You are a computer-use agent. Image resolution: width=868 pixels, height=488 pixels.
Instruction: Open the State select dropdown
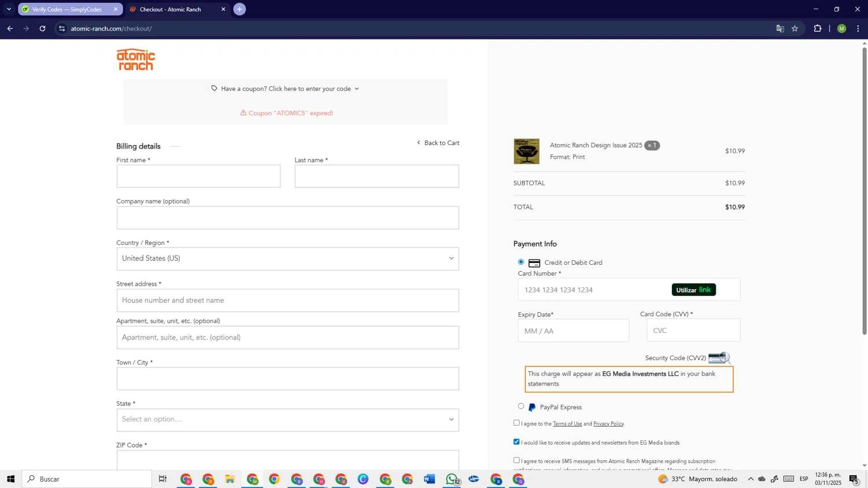tap(288, 420)
